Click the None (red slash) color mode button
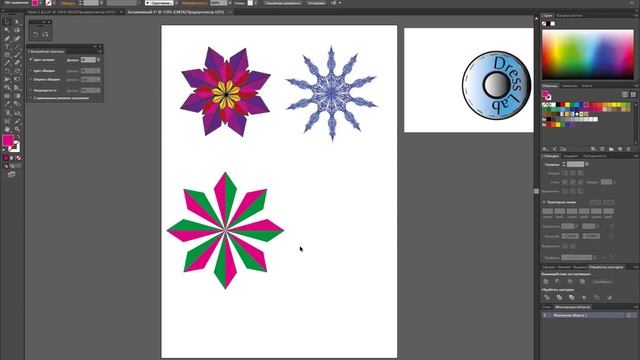Viewport: 640px width, 360px height. pos(18,158)
